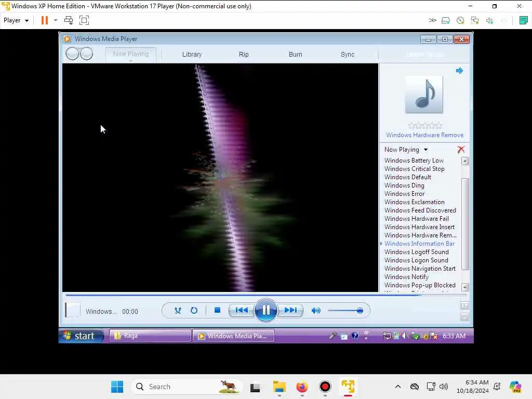Switch to the Raga taskbar window

click(150, 336)
